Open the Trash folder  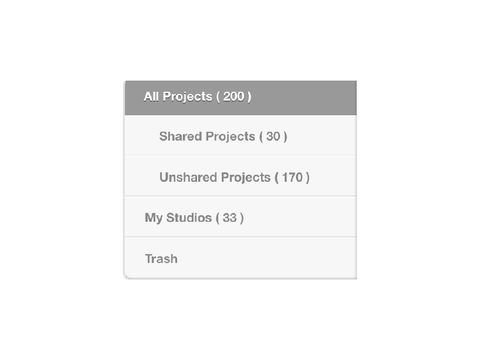241,258
